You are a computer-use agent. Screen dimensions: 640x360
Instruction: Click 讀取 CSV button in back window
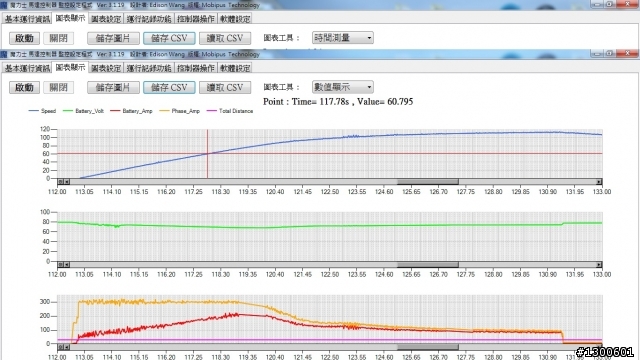[225, 38]
